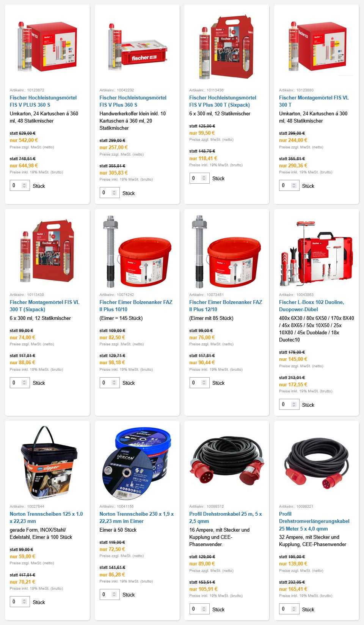This screenshot has width=364, height=625.
Task: Focus quantity field for Bolzenanker FAZ II Plus 12/10
Action: tap(199, 383)
